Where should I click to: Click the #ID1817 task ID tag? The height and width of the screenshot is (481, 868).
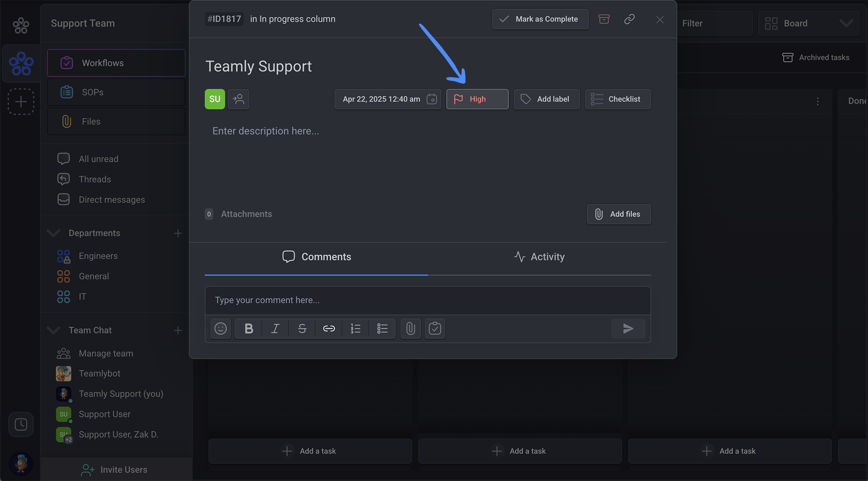tap(224, 19)
